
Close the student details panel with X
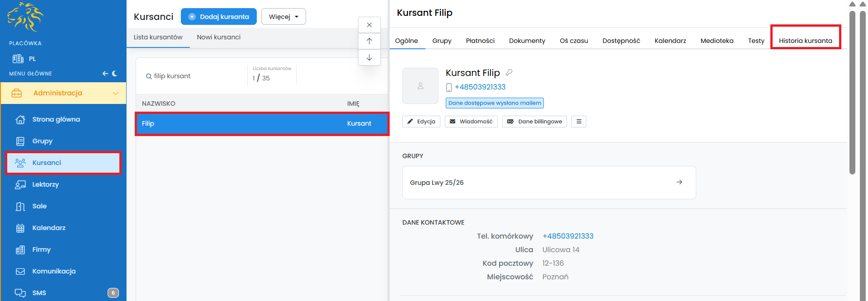coord(369,25)
